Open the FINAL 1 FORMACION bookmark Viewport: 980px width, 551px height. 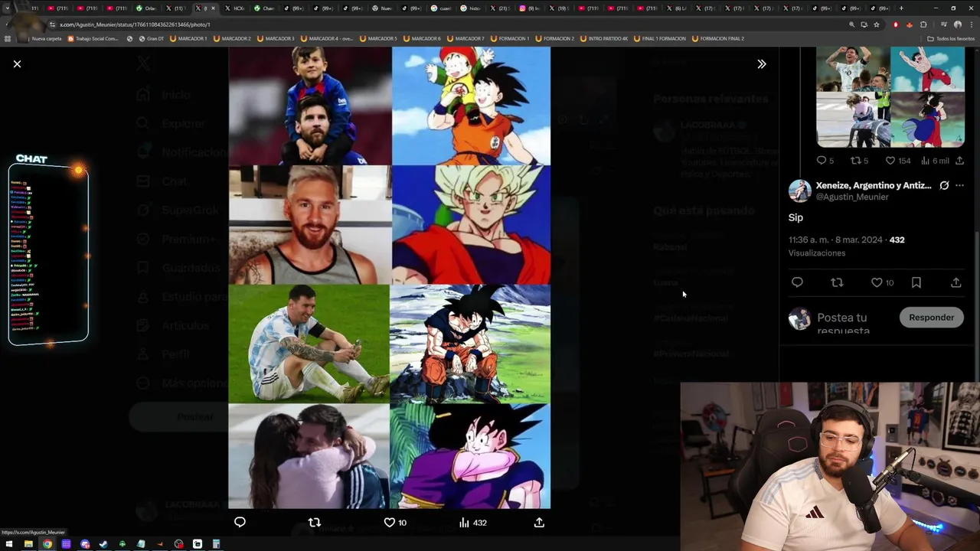click(x=660, y=38)
